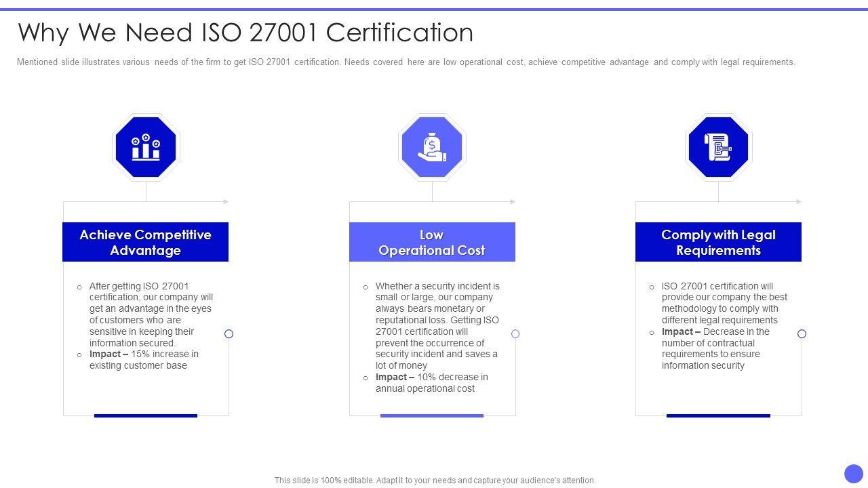Click the legal document gavel icon
The height and width of the screenshot is (488, 868).
718,147
